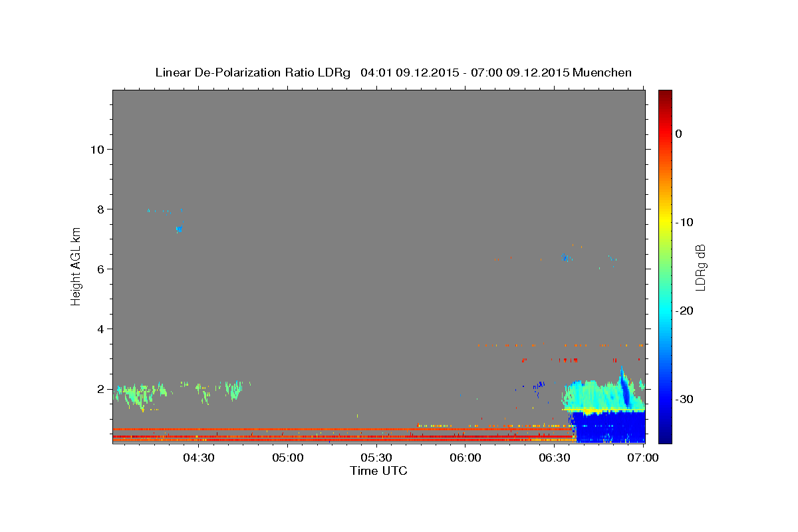Click the height tick label 8
The height and width of the screenshot is (532, 798).
pos(101,209)
